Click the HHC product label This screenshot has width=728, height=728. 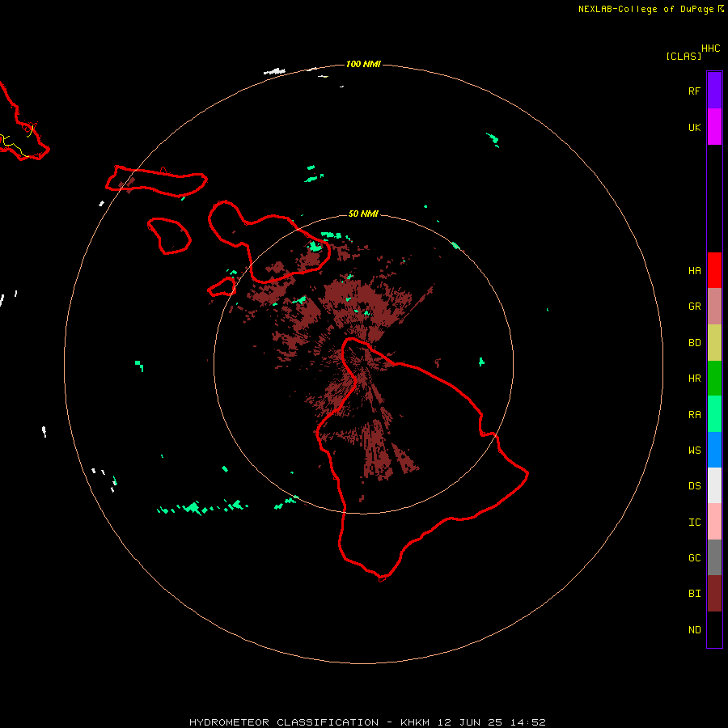711,49
